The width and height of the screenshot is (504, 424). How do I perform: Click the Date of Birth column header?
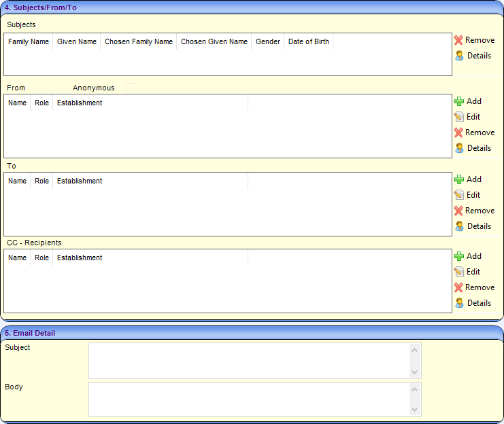pyautogui.click(x=308, y=41)
